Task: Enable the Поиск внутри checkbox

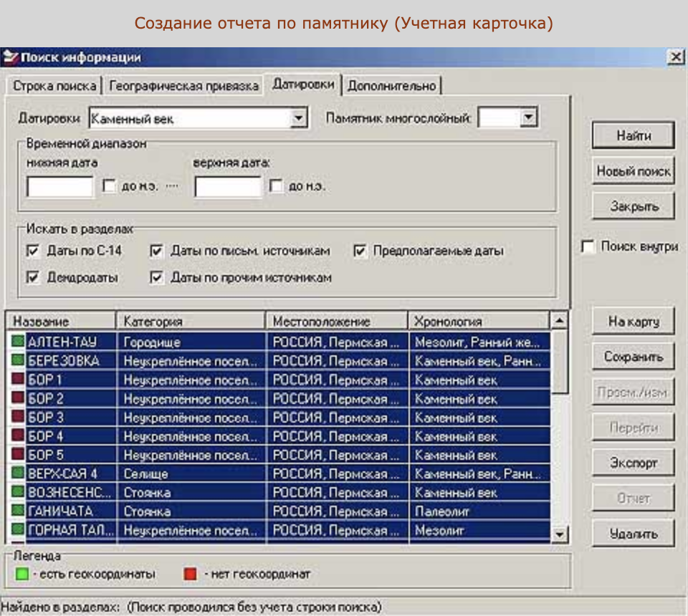Action: point(588,246)
